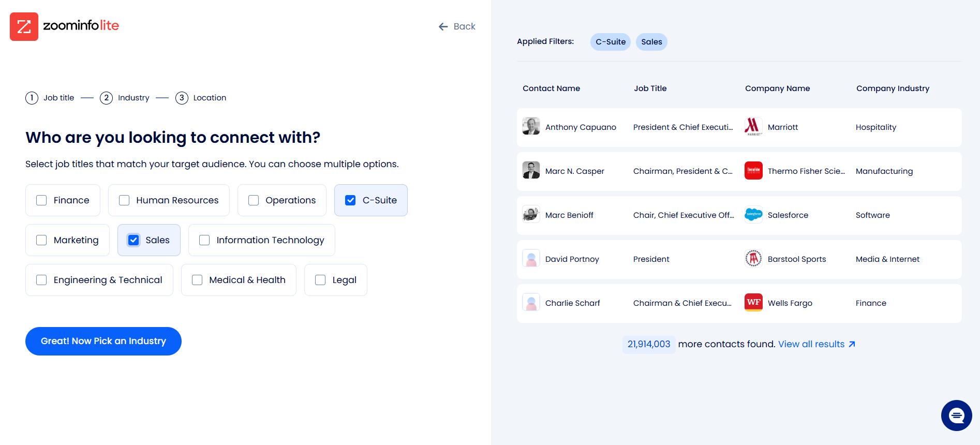
Task: Click the Manufacturing industry cell
Action: 884,171
